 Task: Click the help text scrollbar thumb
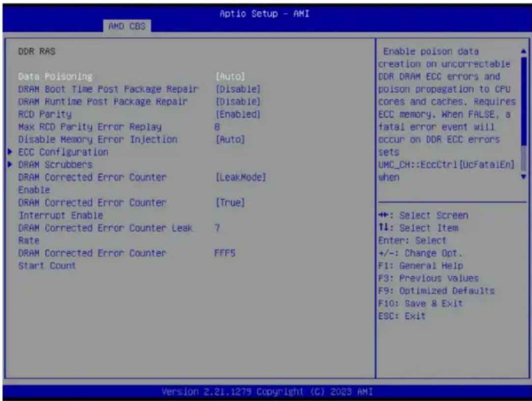coord(524,101)
